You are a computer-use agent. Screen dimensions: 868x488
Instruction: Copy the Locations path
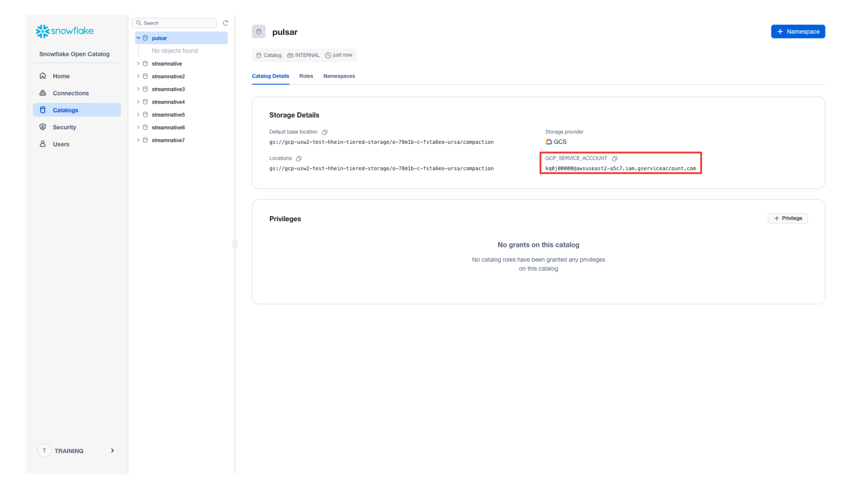299,158
